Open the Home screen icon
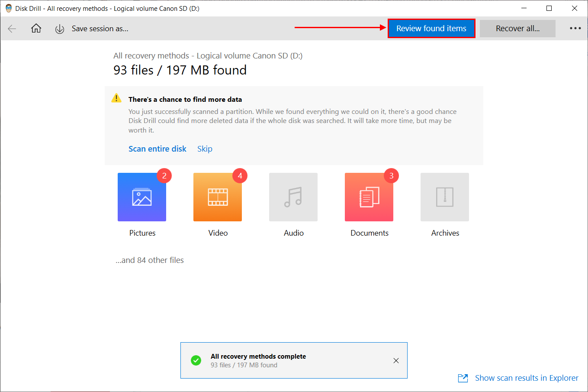Image resolution: width=588 pixels, height=392 pixels. 36,29
